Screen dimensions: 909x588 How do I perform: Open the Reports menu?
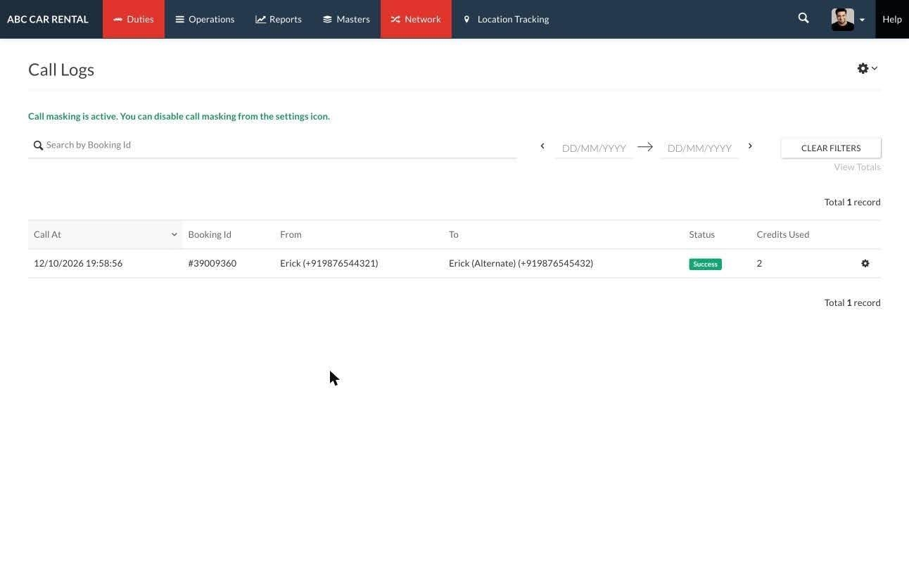(279, 19)
